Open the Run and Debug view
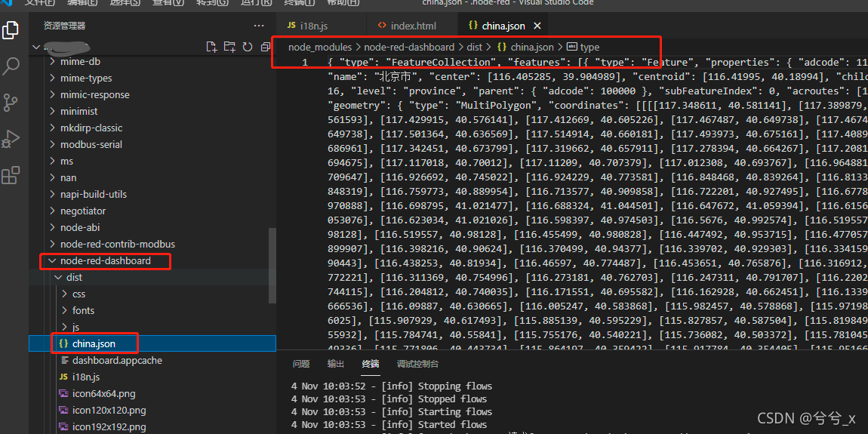 [x=11, y=139]
